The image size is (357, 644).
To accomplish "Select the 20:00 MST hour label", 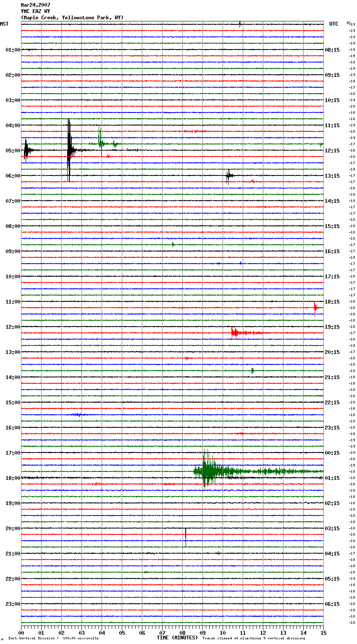I will click(13, 529).
